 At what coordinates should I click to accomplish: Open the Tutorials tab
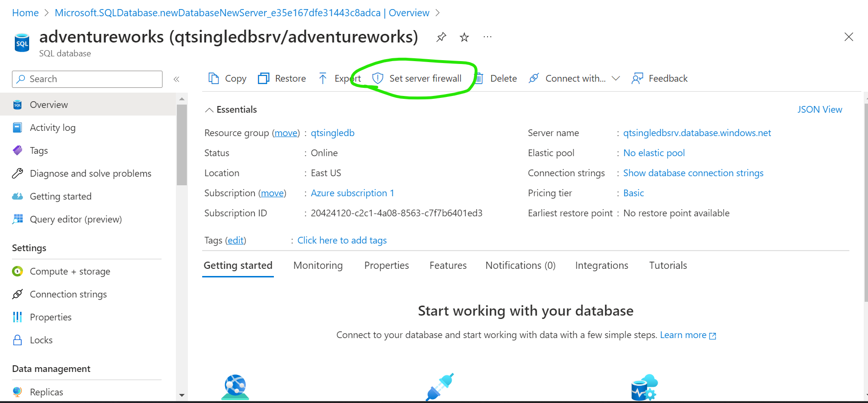click(668, 265)
